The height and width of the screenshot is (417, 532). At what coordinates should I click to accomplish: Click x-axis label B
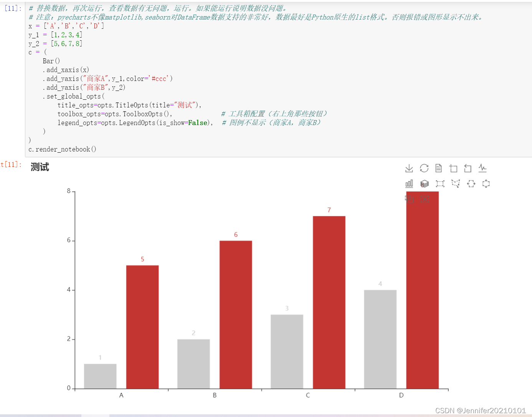(x=215, y=395)
